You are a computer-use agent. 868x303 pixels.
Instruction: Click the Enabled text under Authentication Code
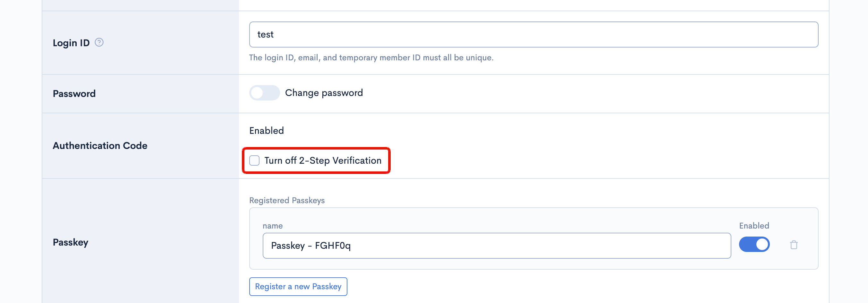[x=266, y=130]
